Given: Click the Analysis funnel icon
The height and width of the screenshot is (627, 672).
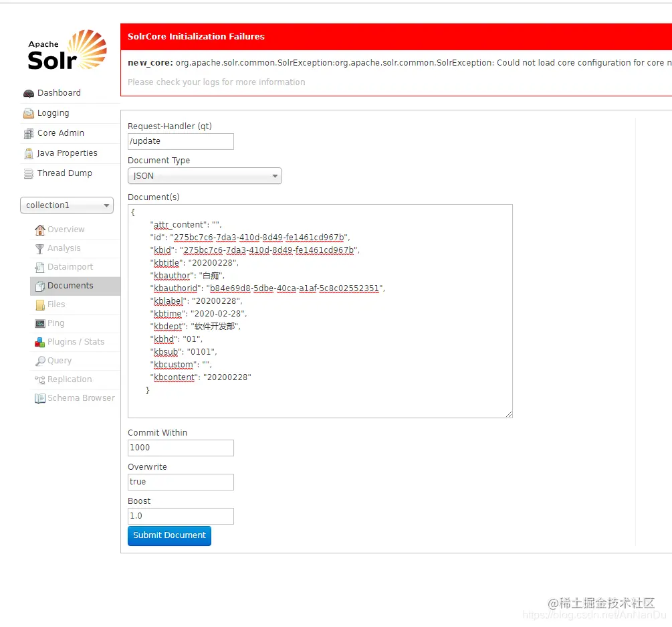Looking at the screenshot, I should (40, 249).
